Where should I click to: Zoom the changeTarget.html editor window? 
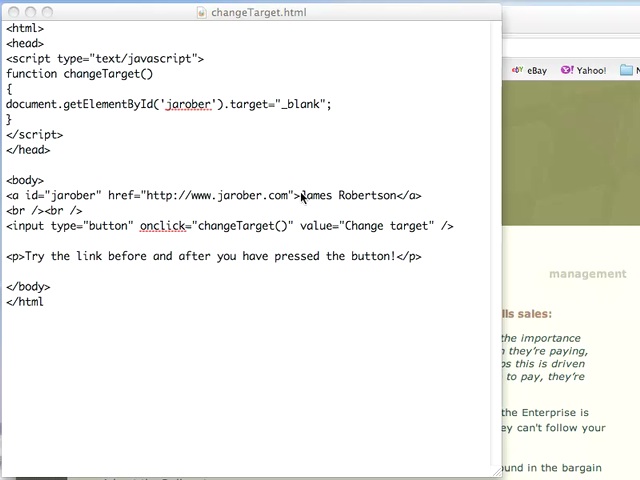(48, 12)
